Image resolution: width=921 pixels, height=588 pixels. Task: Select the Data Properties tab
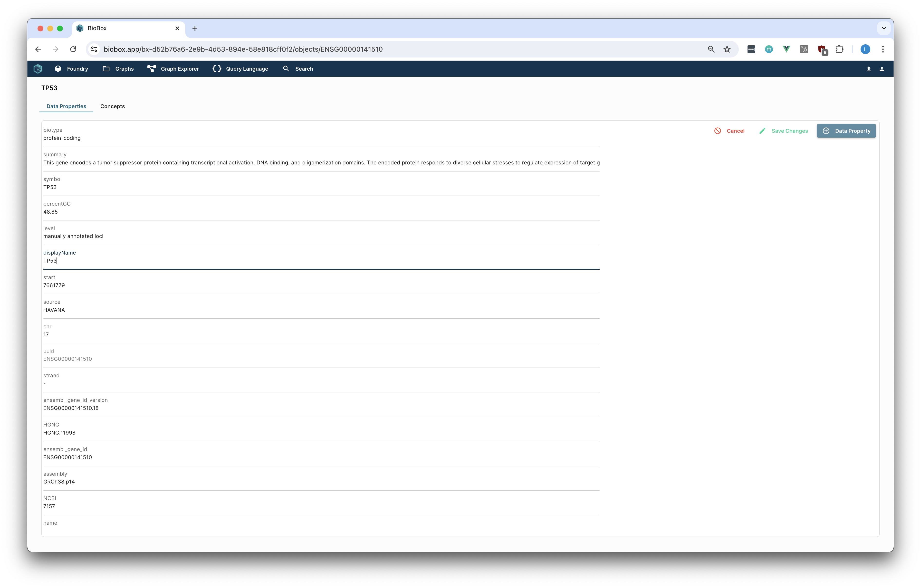[x=66, y=106]
